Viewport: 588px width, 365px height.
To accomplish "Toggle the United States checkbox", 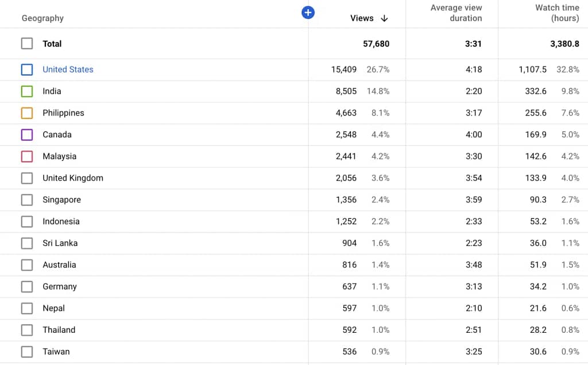I will click(27, 70).
